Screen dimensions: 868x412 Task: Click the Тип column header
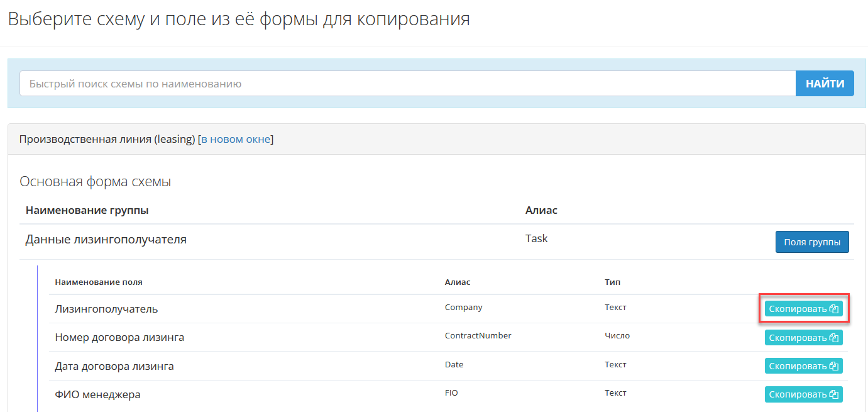pyautogui.click(x=612, y=282)
